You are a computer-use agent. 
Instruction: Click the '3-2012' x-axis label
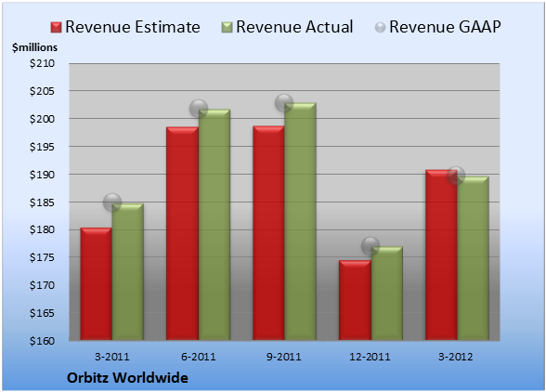456,357
